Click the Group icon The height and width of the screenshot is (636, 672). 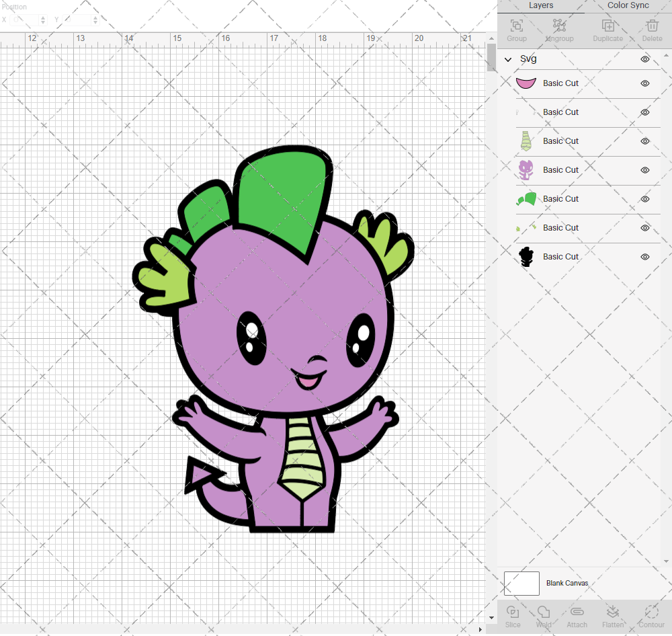[x=516, y=30]
